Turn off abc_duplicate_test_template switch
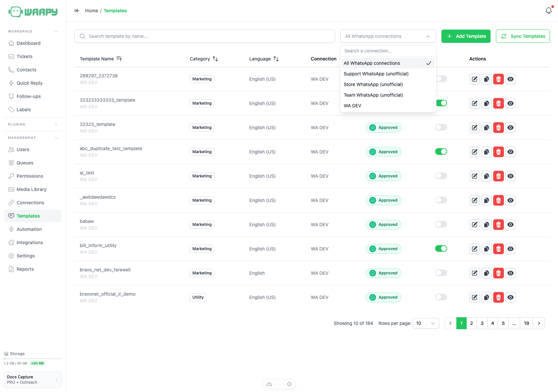The image size is (558, 392). point(441,151)
